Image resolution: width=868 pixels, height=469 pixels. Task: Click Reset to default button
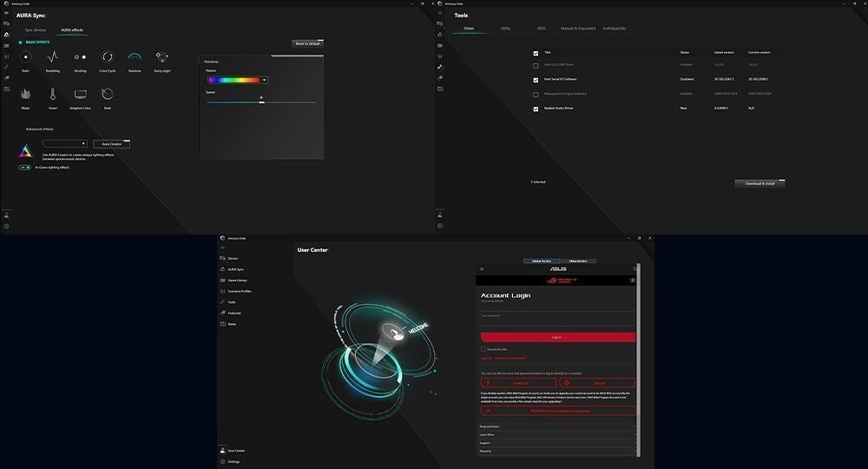coord(307,43)
